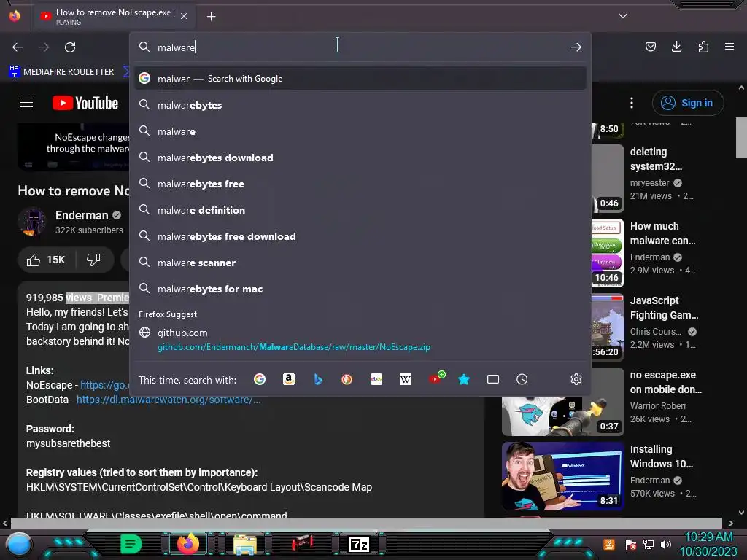Dislike the video with thumbs down
747x560 pixels.
(94, 260)
